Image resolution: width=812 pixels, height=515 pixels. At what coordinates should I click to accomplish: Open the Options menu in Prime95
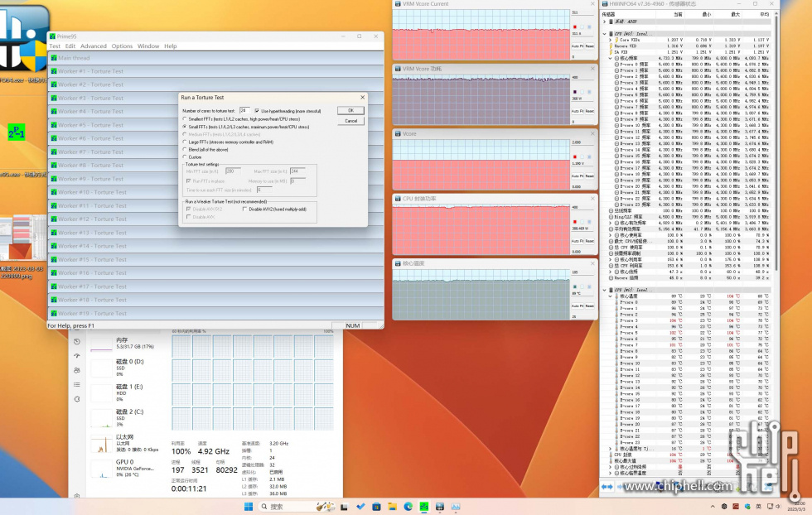[x=122, y=46]
